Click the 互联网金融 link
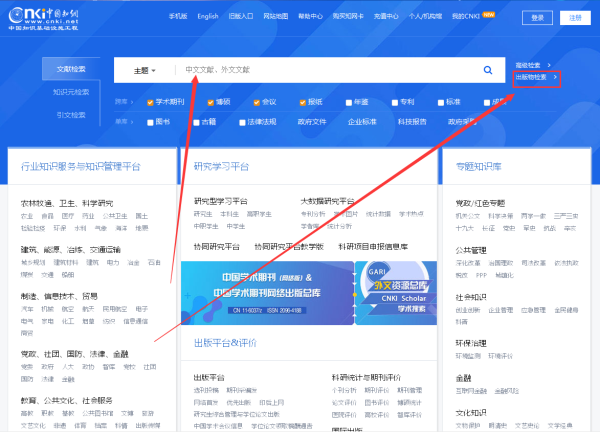 471,391
